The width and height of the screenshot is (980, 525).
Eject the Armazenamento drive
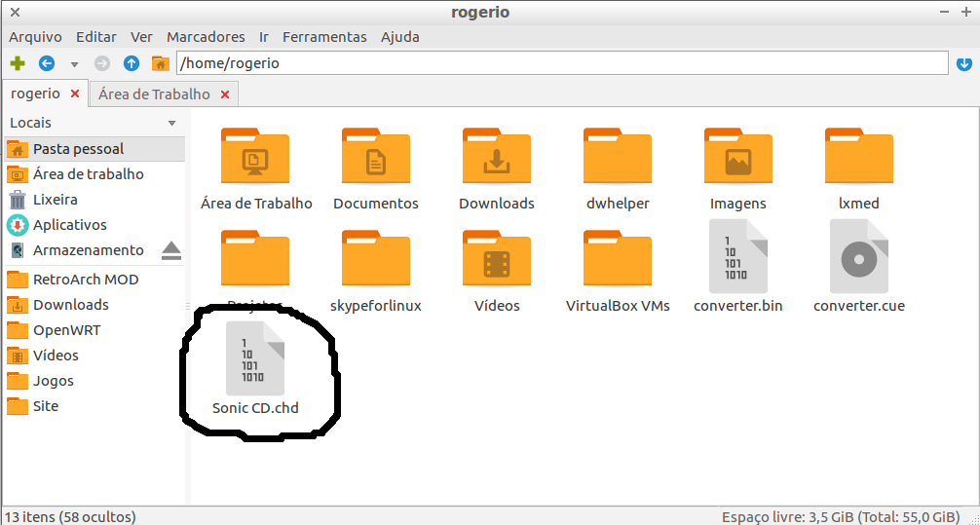point(171,250)
